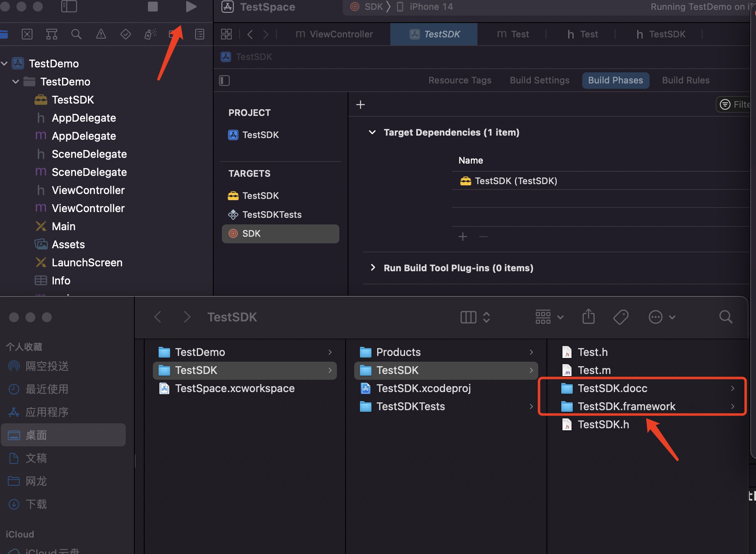
Task: Open the Build Rules tab
Action: click(686, 81)
